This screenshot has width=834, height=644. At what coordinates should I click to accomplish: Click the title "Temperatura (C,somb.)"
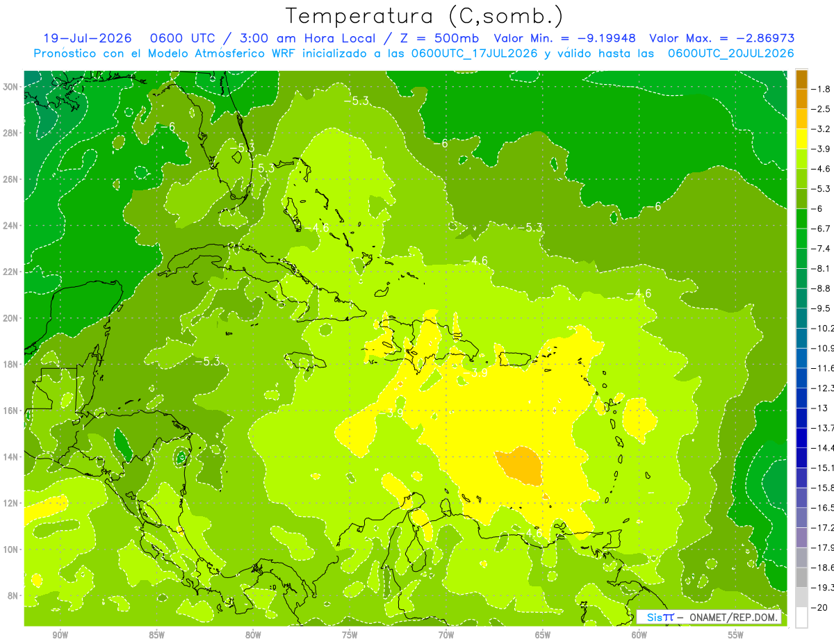(x=424, y=15)
